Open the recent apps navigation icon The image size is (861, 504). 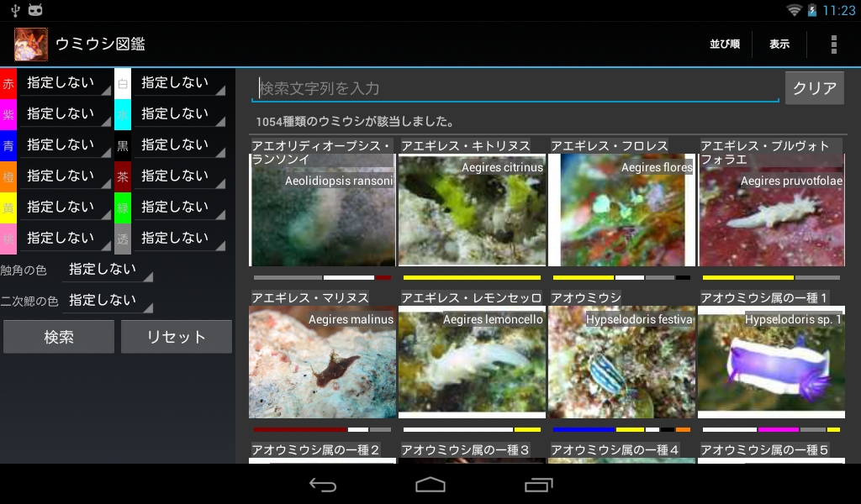[539, 484]
